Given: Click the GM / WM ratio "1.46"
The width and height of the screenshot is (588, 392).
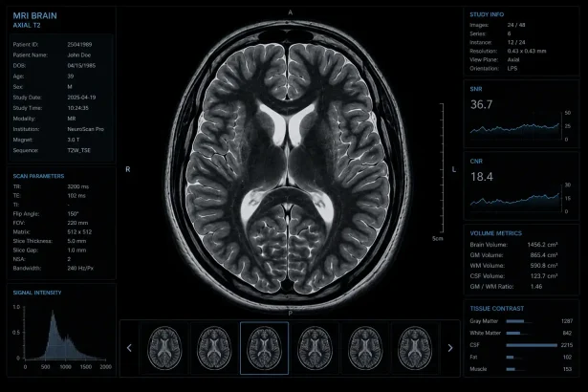Looking at the screenshot, I should [x=536, y=287].
